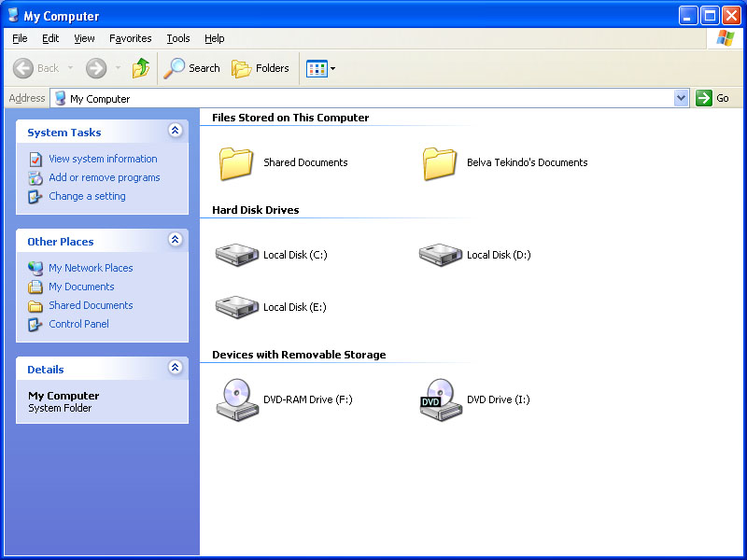This screenshot has width=747, height=560.
Task: Open the View menu
Action: (84, 38)
